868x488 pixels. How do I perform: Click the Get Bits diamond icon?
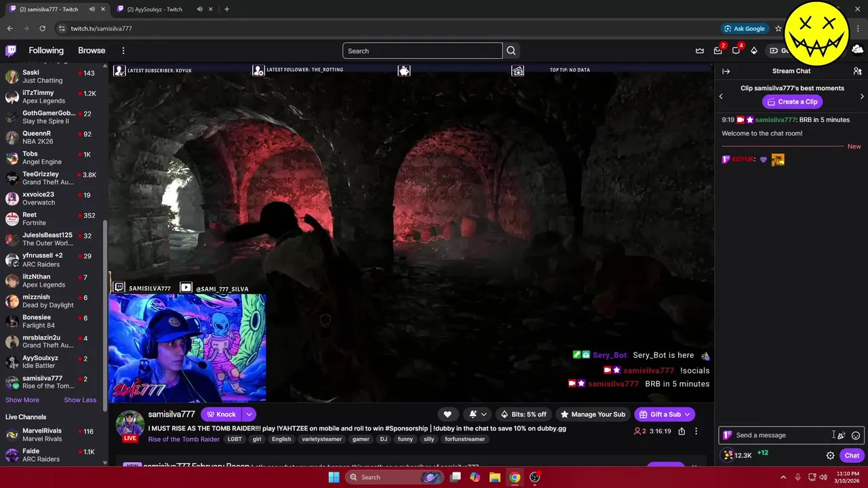coord(753,51)
